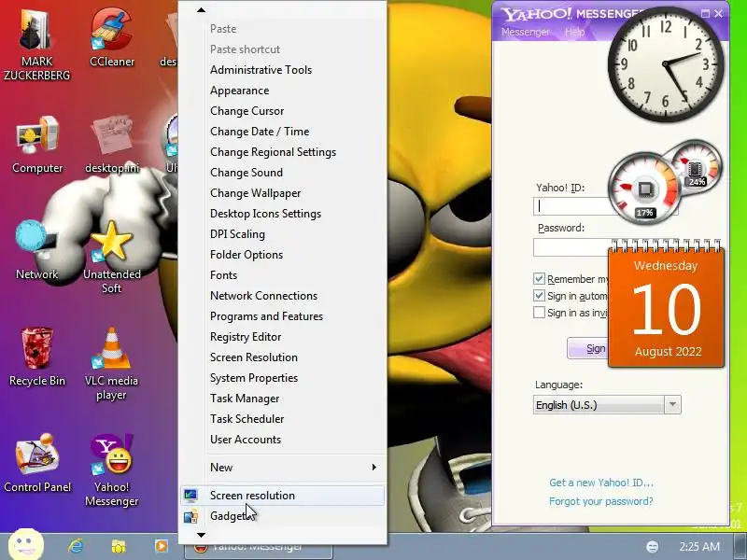
Task: Click the Yahoo smiley tray icon
Action: (652, 547)
